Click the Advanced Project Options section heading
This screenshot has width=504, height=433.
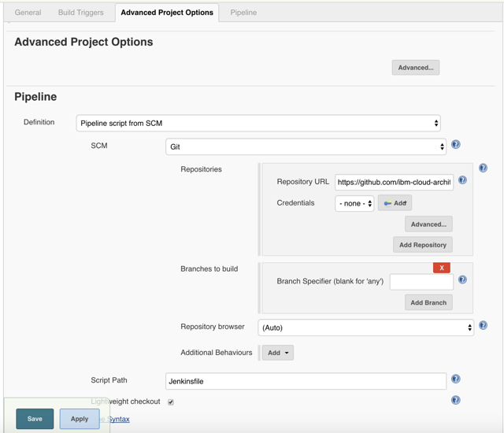tap(83, 42)
